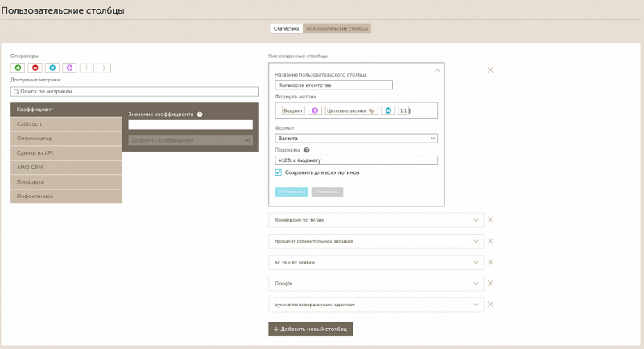
Task: Click the blue multiply operator button
Action: (x=52, y=68)
